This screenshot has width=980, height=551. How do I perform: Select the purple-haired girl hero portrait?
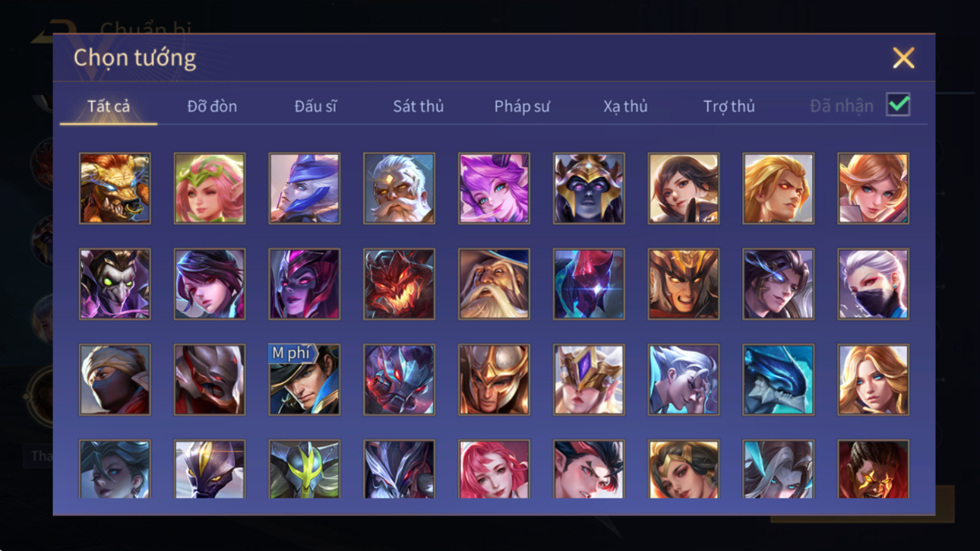[x=494, y=188]
